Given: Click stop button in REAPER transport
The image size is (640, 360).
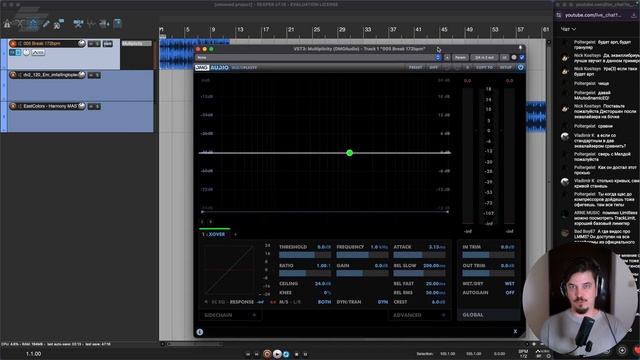Looking at the screenshot, I should coord(296,354).
